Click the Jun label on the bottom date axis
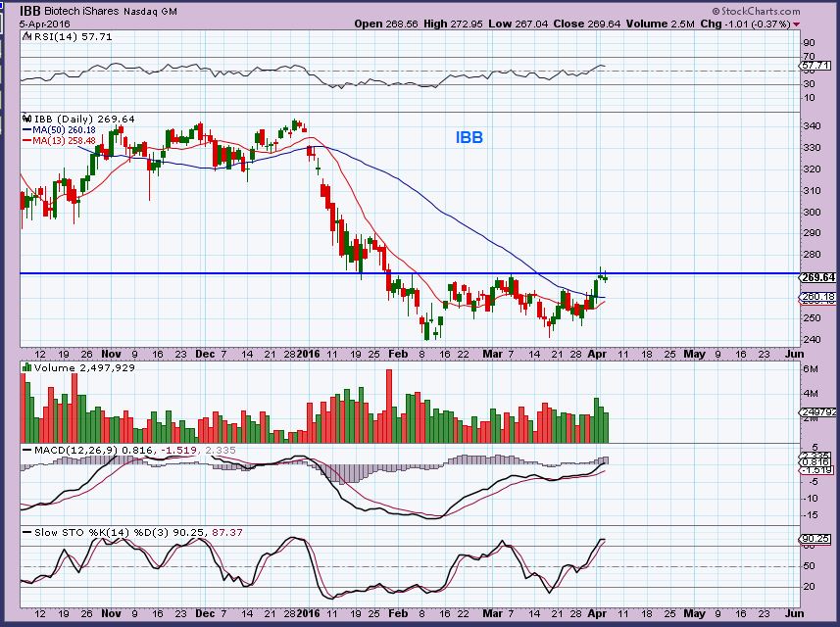 click(x=795, y=613)
